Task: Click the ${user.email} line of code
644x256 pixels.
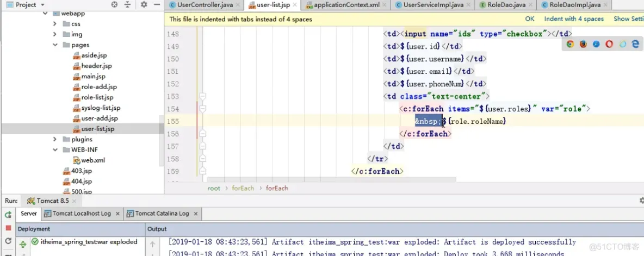Action: pyautogui.click(x=429, y=71)
